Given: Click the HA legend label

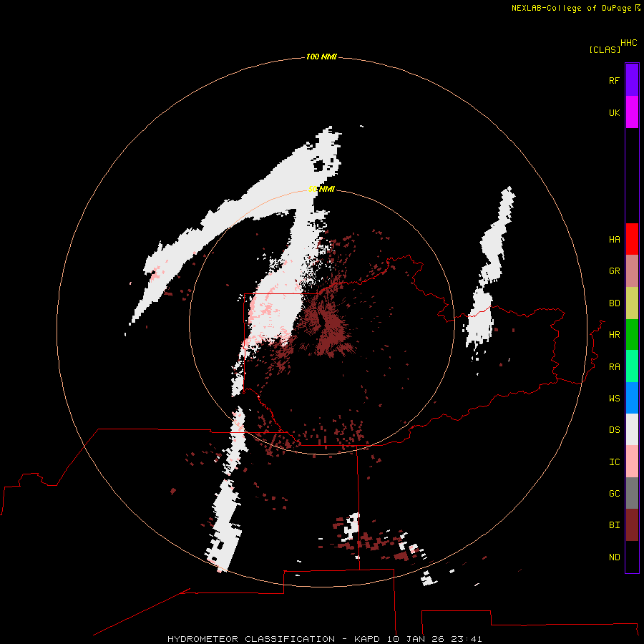Looking at the screenshot, I should click(614, 240).
